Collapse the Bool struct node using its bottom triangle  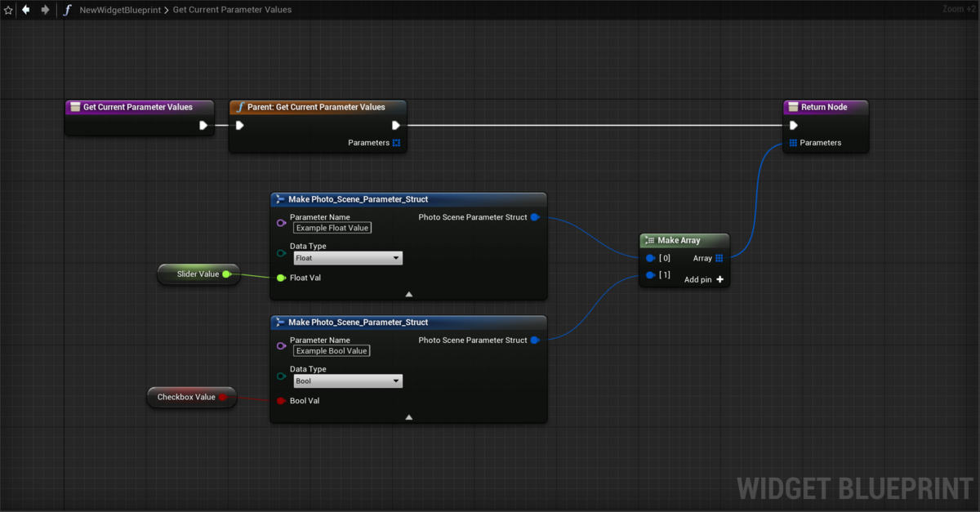[408, 416]
